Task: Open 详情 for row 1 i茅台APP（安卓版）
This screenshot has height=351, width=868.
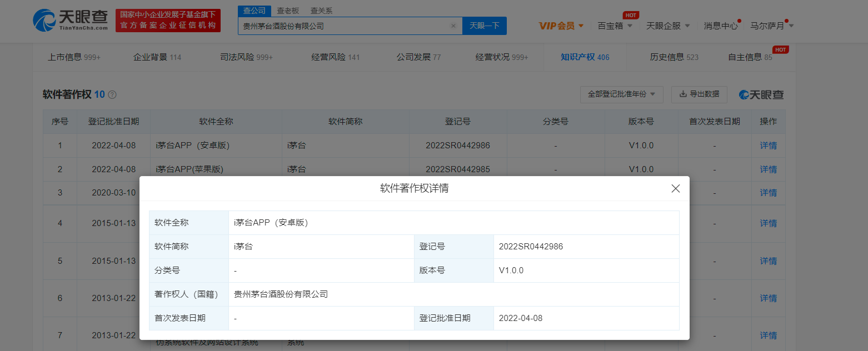Action: click(x=769, y=146)
